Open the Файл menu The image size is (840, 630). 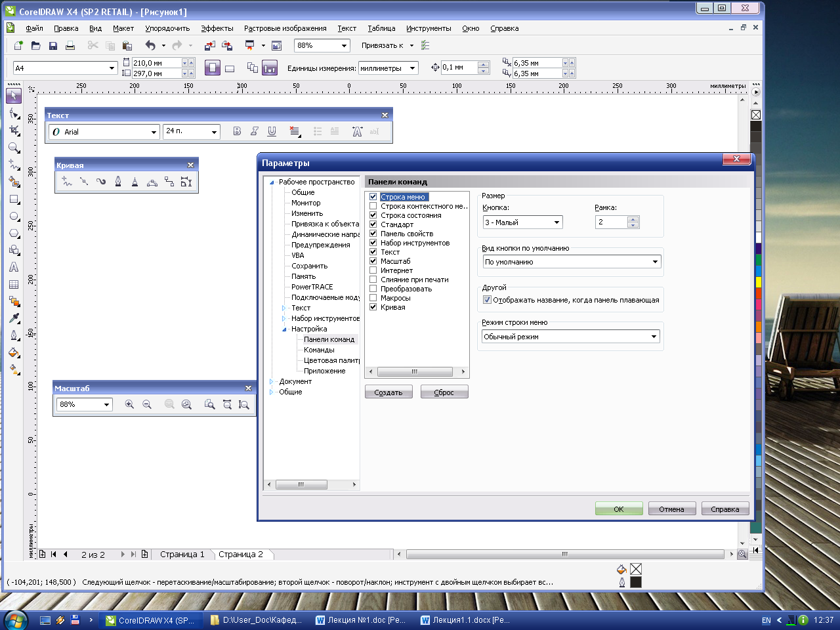pos(34,28)
